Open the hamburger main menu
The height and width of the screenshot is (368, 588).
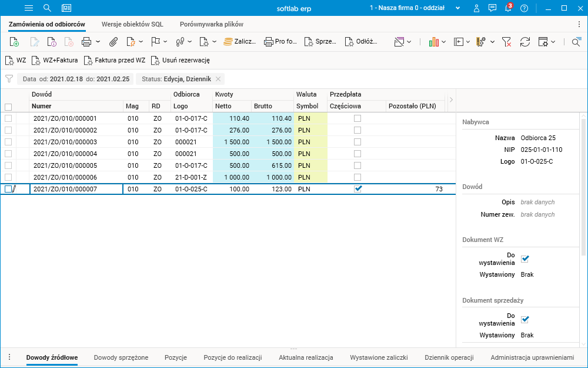(29, 8)
